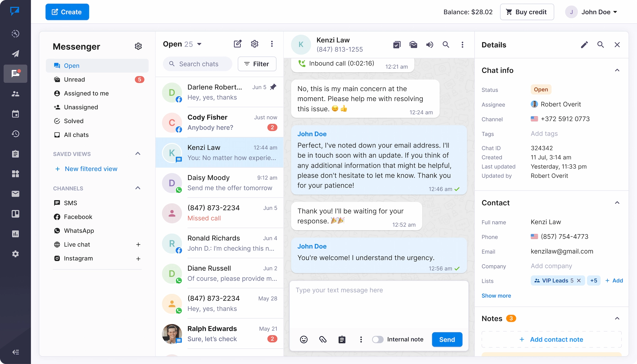Click the mute sound speaker icon in chat header
Image resolution: width=637 pixels, height=364 pixels.
point(429,45)
